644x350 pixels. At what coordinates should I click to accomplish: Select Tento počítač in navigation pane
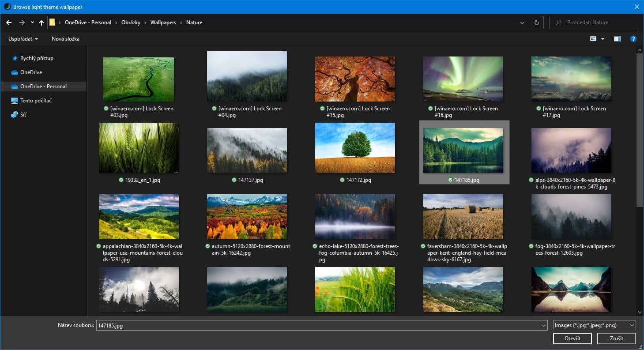click(36, 101)
